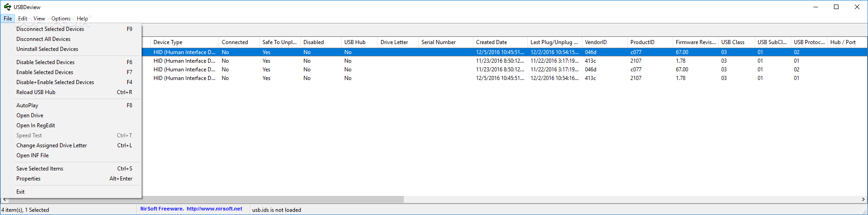This screenshot has height=215, width=868.
Task: Sort by USB Hub column header
Action: pos(359,42)
